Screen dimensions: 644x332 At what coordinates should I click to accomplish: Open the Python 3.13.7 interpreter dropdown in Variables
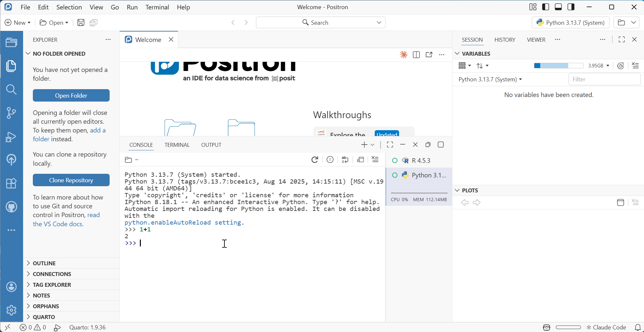pyautogui.click(x=490, y=79)
